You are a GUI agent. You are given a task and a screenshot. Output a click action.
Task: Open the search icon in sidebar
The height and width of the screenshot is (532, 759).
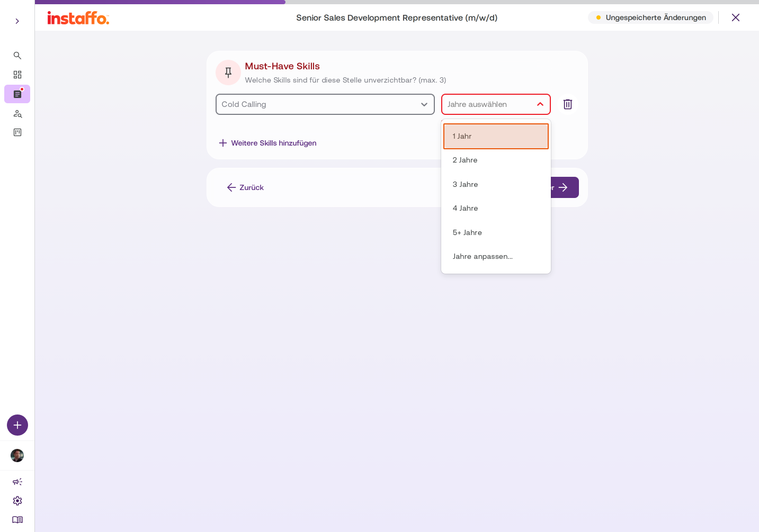click(17, 56)
